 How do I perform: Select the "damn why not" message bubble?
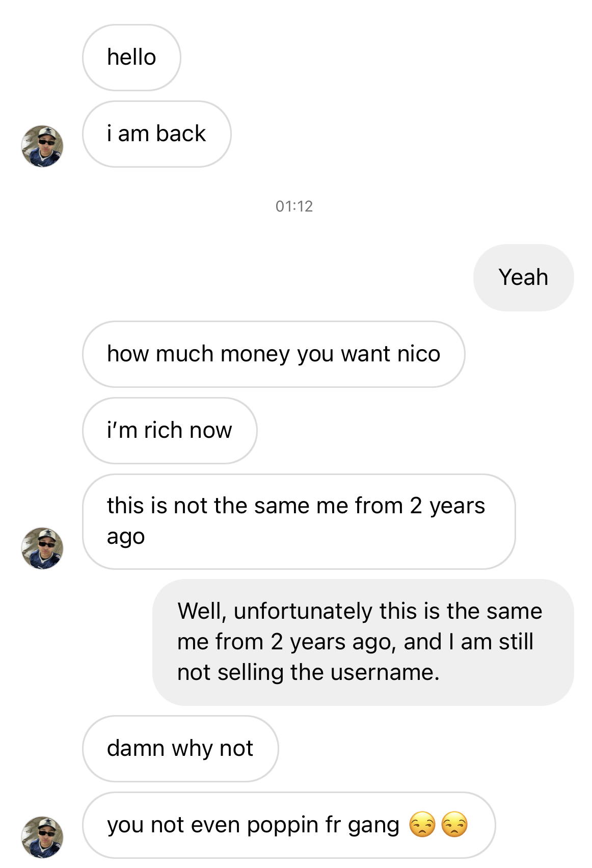point(180,749)
